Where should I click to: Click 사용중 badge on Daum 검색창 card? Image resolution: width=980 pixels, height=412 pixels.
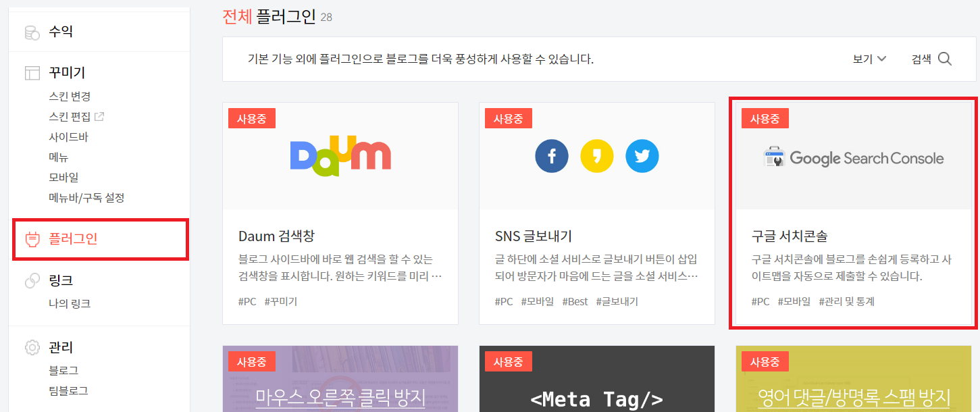pyautogui.click(x=252, y=118)
